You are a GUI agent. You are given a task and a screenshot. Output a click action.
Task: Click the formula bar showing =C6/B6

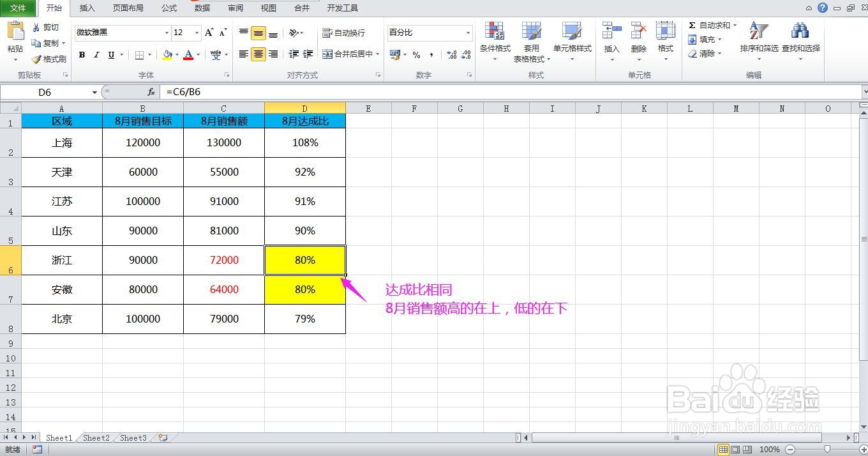tap(509, 92)
